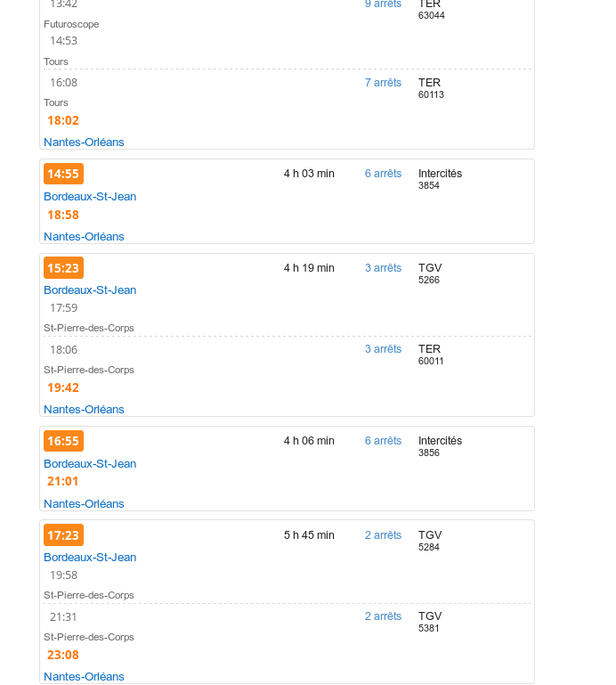Viewport: 616px width, 685px height.
Task: Open Bordeaux-St-Jean link under 17:23 departure
Action: pyautogui.click(x=90, y=558)
